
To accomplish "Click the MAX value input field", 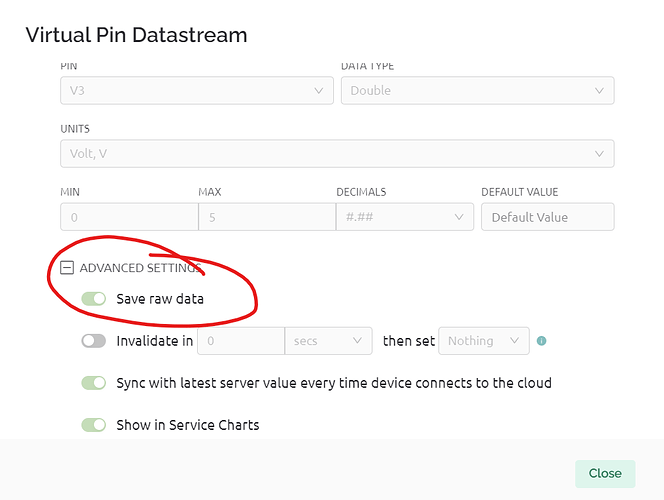I will coord(267,217).
